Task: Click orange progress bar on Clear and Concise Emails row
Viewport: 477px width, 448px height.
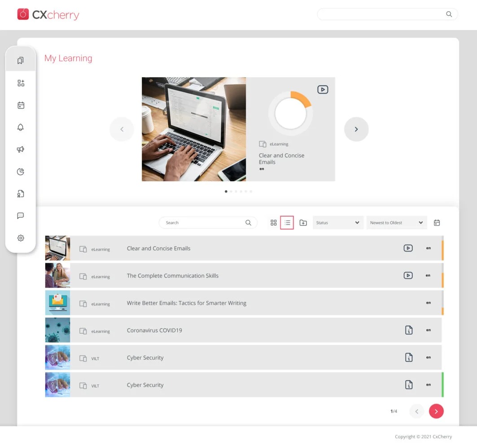Action: coord(442,250)
